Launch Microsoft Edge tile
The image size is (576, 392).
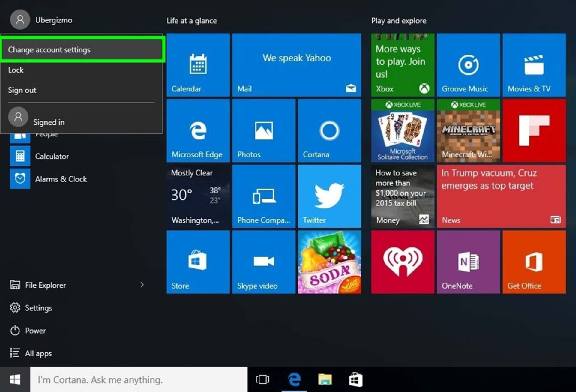[x=198, y=131]
